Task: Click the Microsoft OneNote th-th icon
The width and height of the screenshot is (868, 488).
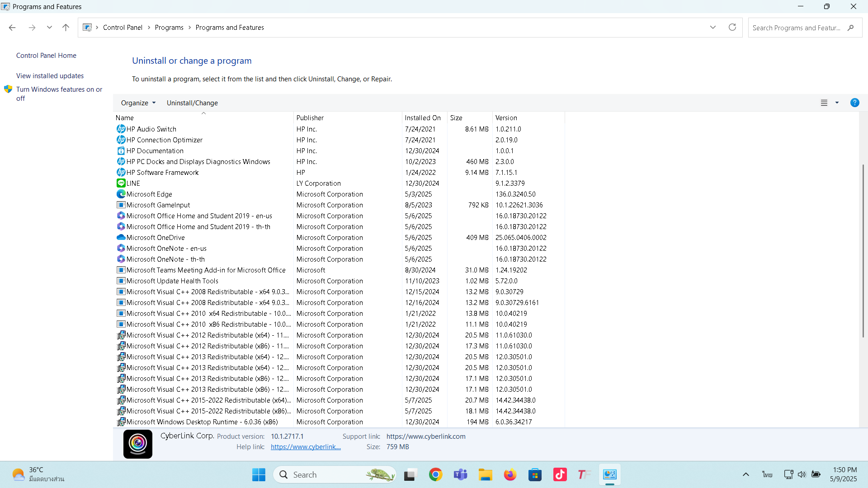Action: pos(121,259)
